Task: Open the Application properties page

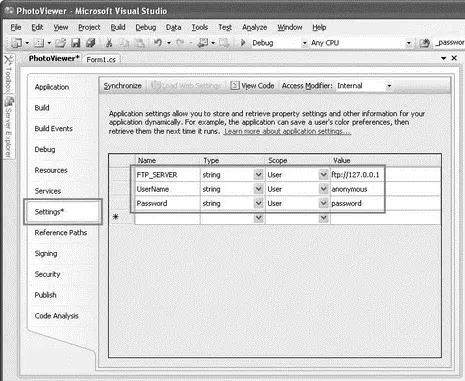Action: [52, 87]
